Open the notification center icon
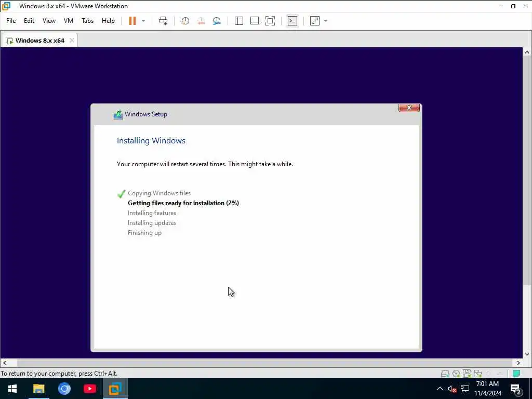Screen dimensions: 532x399 tap(516, 389)
